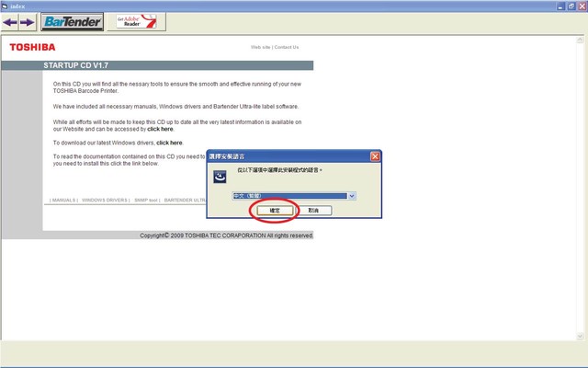Click the back arrow navigation icon
The image size is (588, 368).
tap(10, 22)
